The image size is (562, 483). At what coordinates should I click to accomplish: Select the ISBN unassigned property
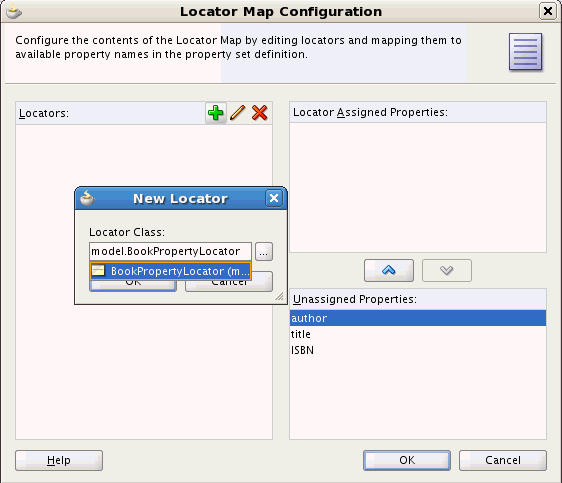418,350
